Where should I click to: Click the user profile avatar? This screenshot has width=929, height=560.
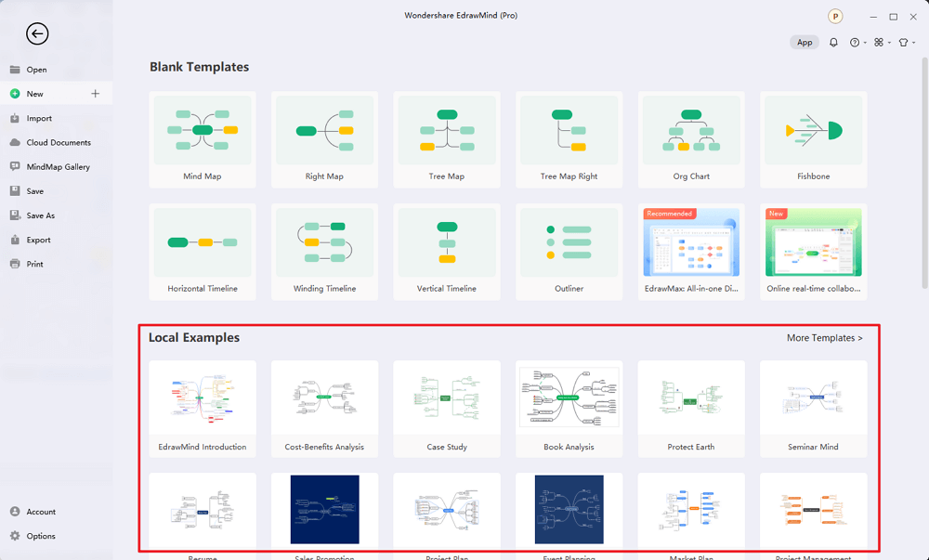(835, 17)
